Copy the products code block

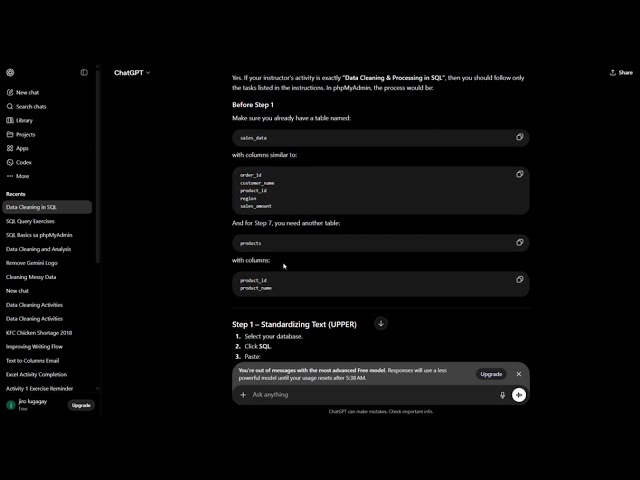pyautogui.click(x=519, y=242)
